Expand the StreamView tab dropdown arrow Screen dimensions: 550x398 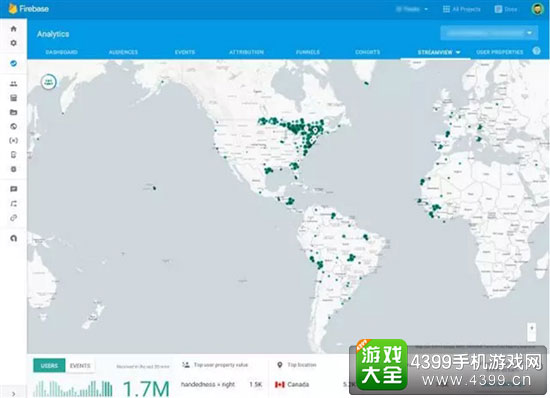(458, 52)
